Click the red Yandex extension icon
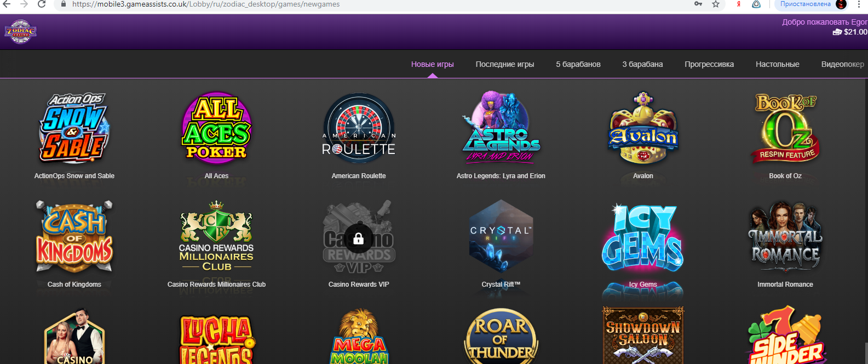 (x=739, y=4)
